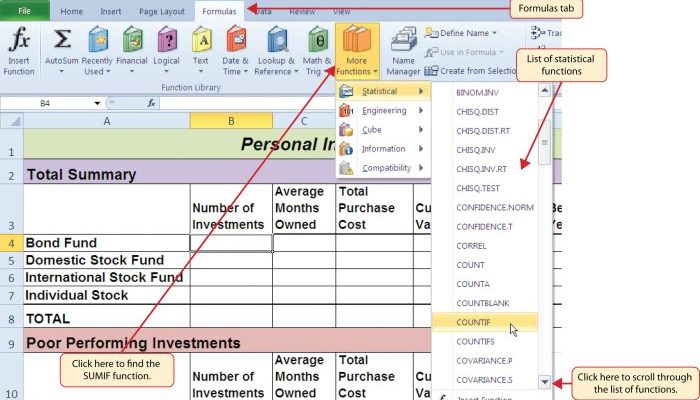Open the Lookup & Reference functions icon
Viewport: 700px width, 400px height.
click(x=277, y=40)
